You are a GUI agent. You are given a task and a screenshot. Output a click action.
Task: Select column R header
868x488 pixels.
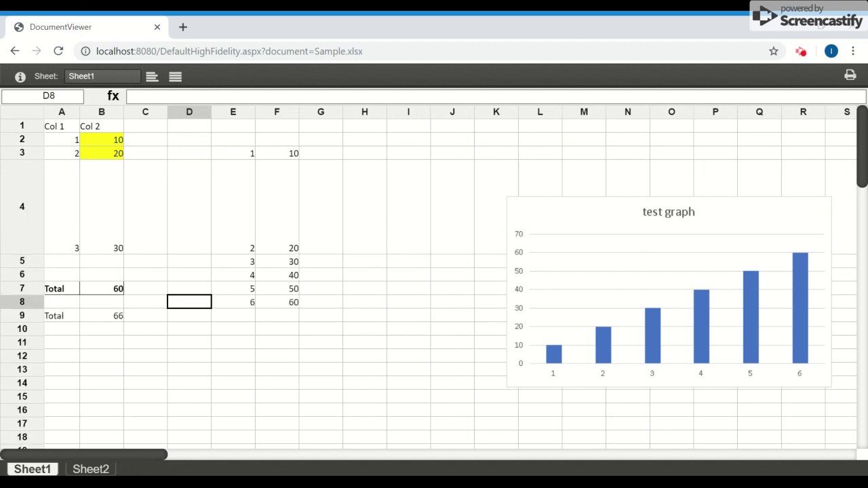[x=803, y=112]
